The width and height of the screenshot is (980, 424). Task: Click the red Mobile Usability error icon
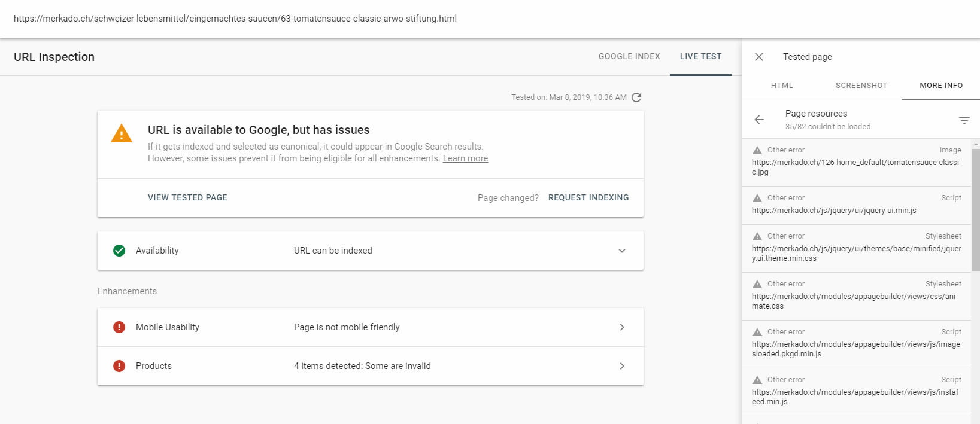(x=119, y=327)
